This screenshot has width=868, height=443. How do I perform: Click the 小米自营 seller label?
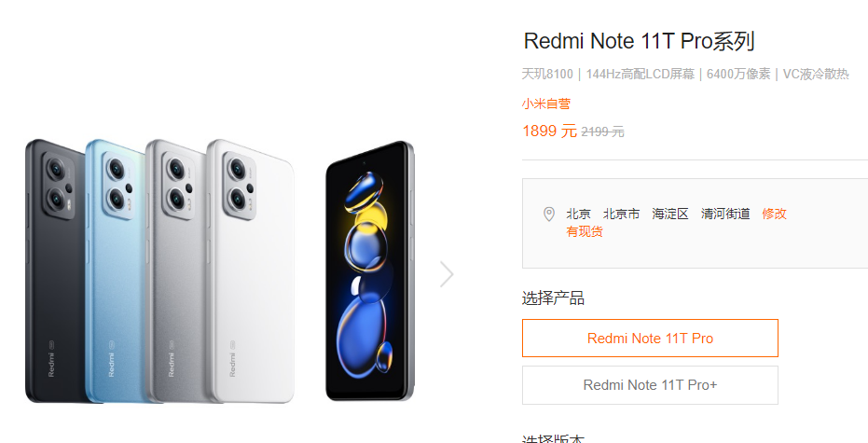pyautogui.click(x=545, y=104)
